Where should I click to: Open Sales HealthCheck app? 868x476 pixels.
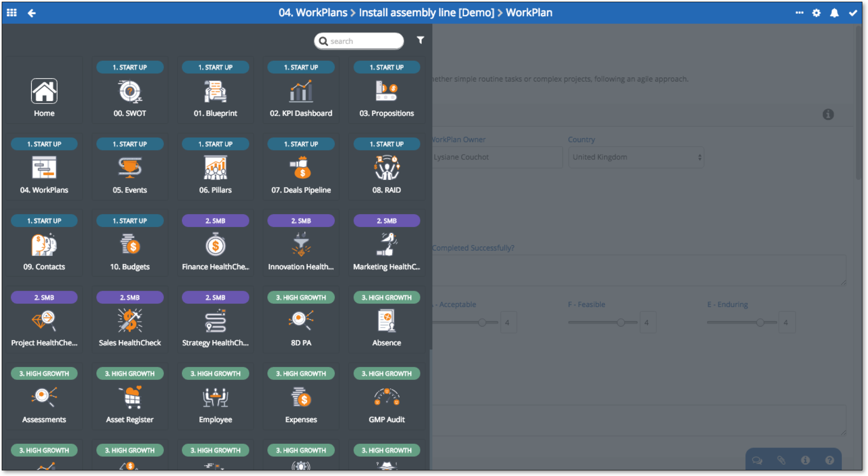click(x=130, y=320)
